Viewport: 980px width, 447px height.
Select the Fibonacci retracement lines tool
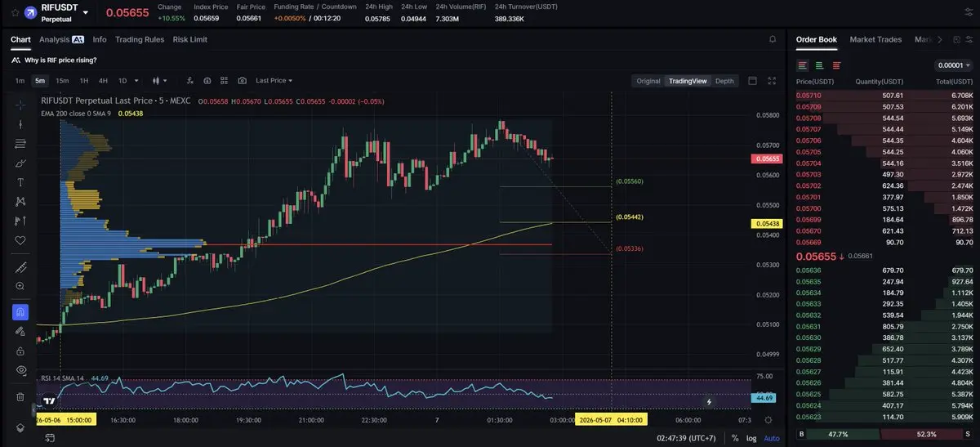tap(20, 144)
